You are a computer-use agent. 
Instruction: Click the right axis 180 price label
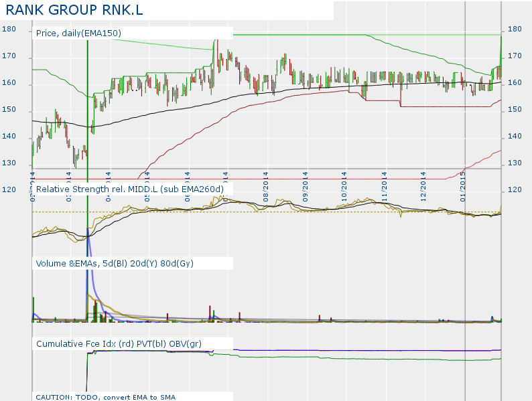(515, 29)
